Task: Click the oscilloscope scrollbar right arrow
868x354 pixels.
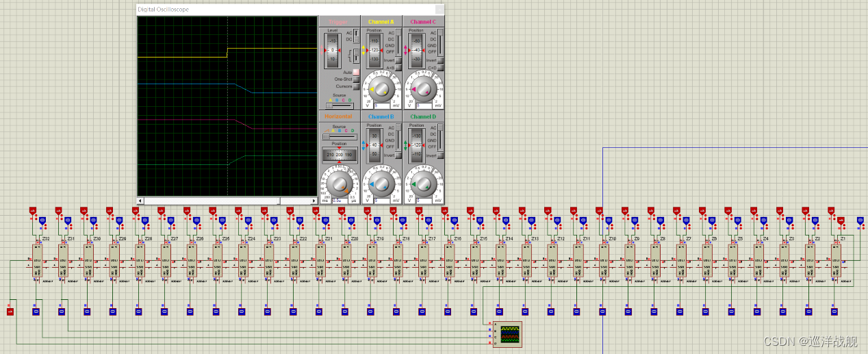Action: pos(314,201)
